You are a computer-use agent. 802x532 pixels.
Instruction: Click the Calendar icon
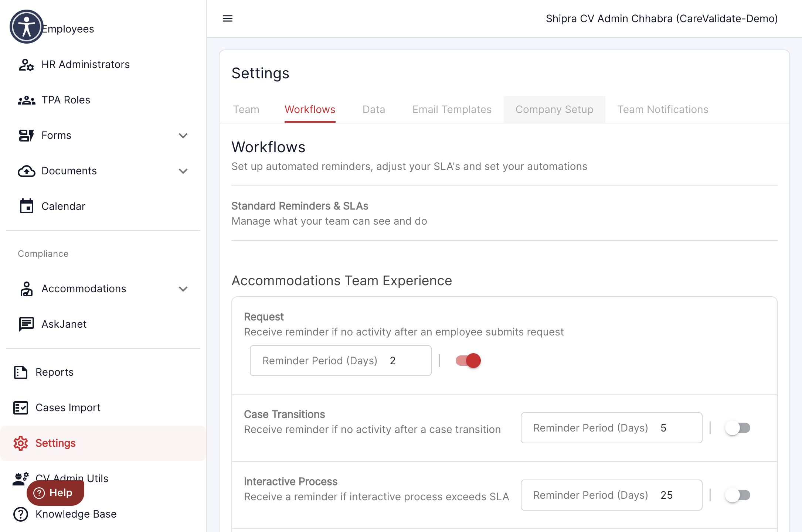click(26, 206)
